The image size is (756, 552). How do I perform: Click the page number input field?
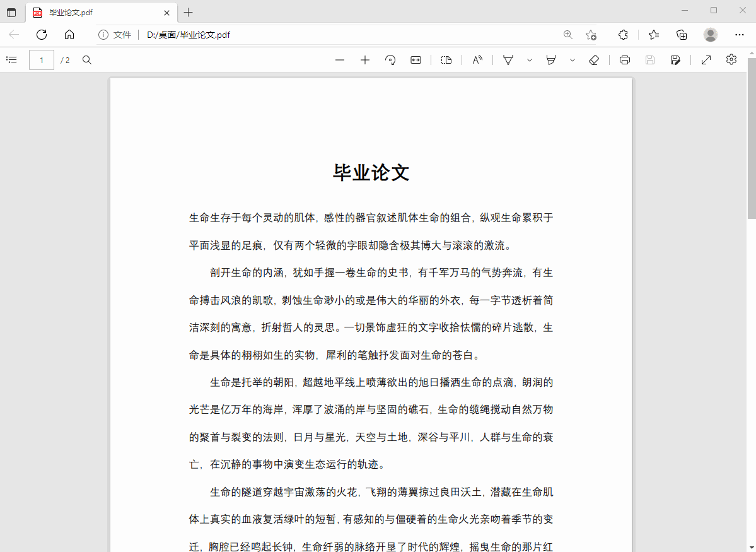point(42,60)
